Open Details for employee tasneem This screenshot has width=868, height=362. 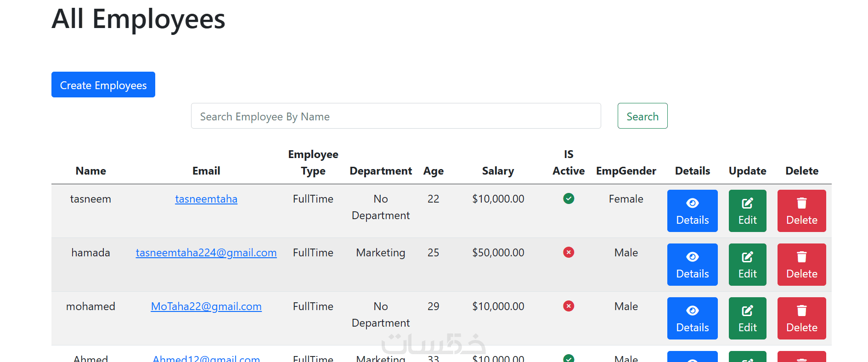tap(692, 211)
